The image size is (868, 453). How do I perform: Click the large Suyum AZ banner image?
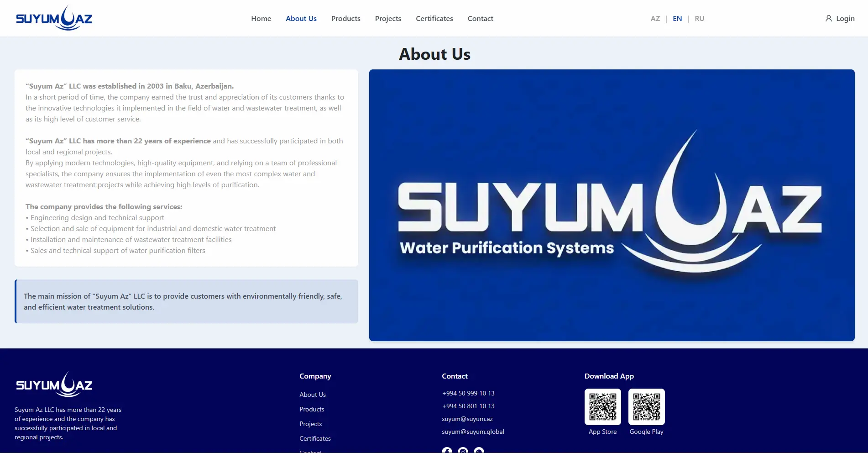coord(612,205)
